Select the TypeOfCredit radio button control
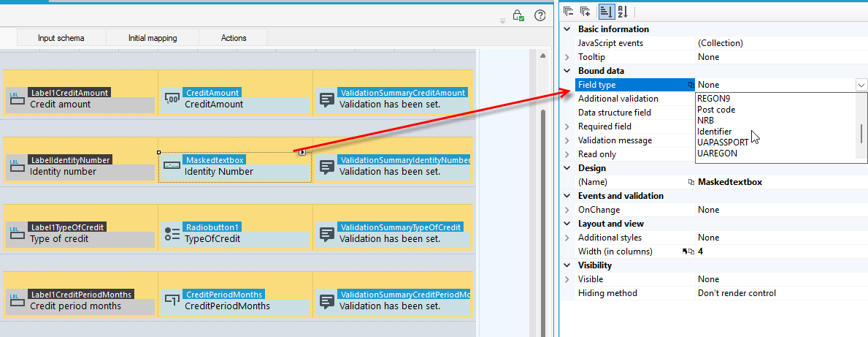This screenshot has width=868, height=337. pyautogui.click(x=235, y=234)
